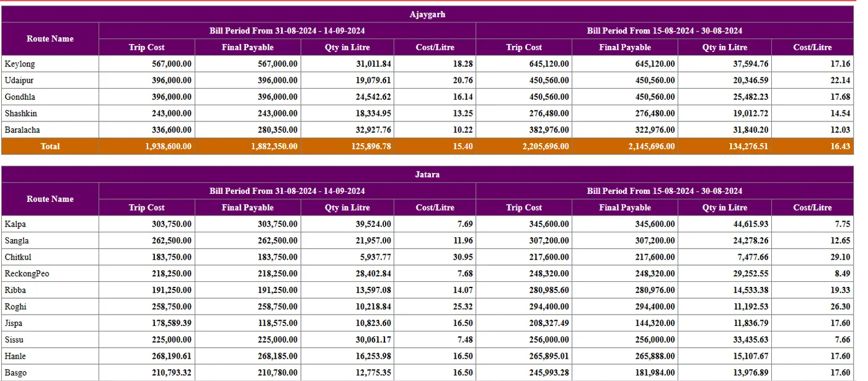Click ReckongPeo cost per litre 8.49
The height and width of the screenshot is (381, 868).
843,273
